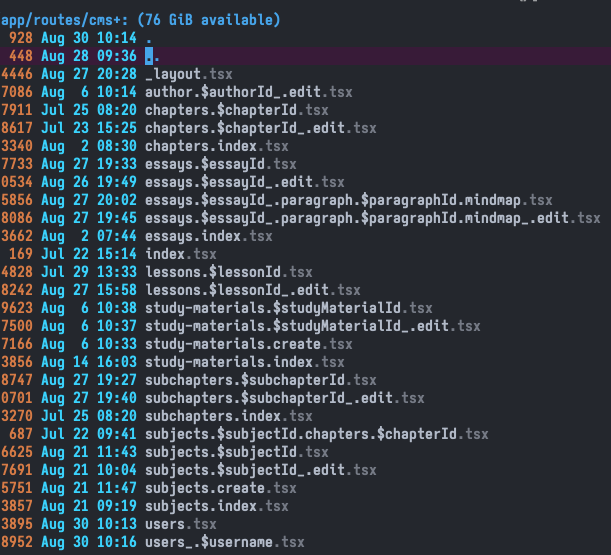Open subjects.create.tsx file

point(220,488)
